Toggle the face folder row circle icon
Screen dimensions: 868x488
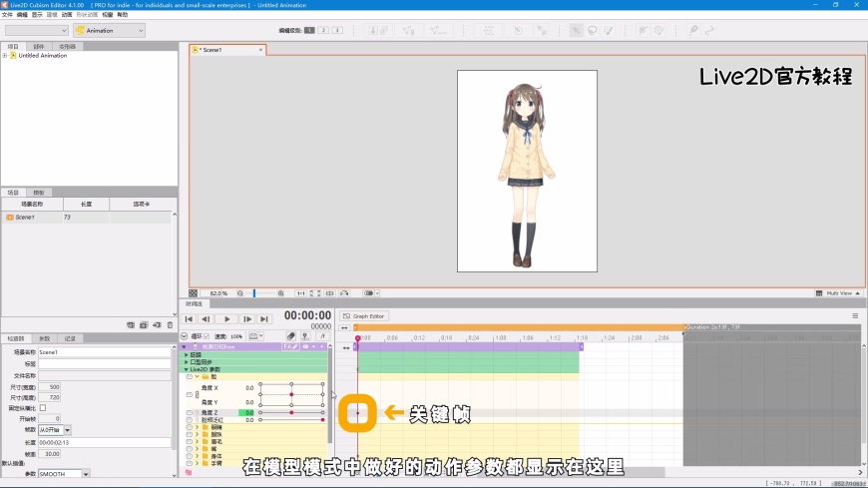pyautogui.click(x=189, y=376)
